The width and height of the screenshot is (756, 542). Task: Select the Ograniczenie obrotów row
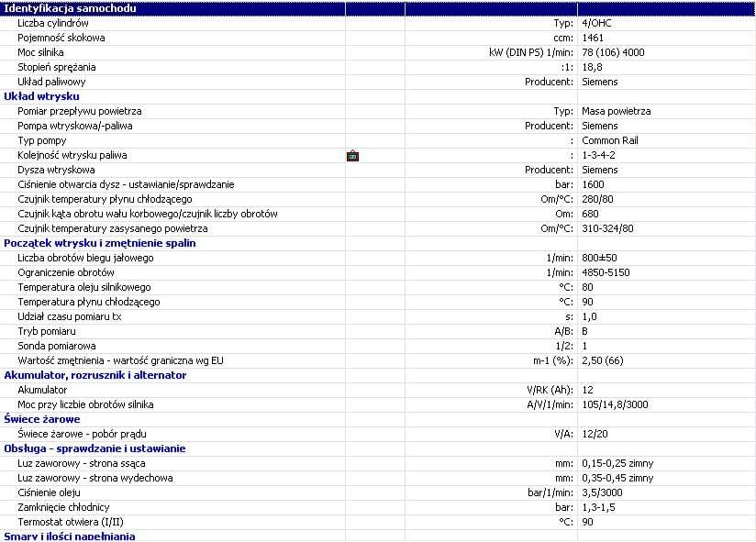coord(378,272)
